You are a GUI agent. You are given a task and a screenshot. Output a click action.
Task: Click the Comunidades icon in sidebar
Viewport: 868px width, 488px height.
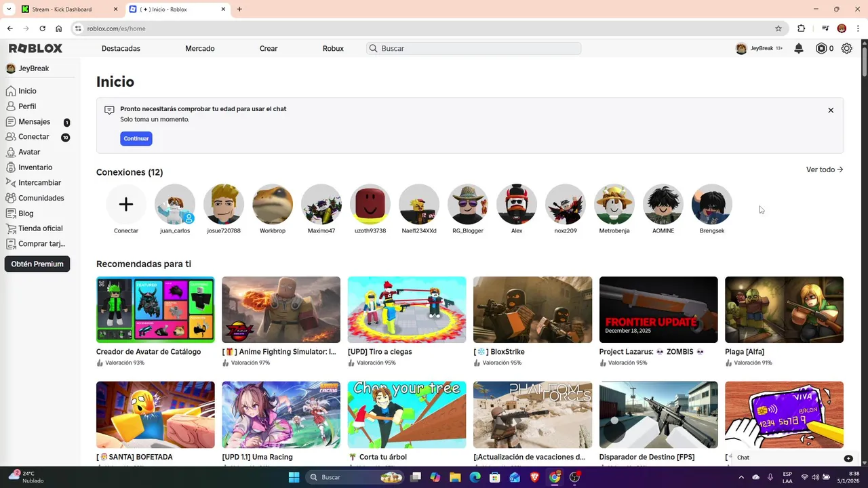tap(11, 198)
